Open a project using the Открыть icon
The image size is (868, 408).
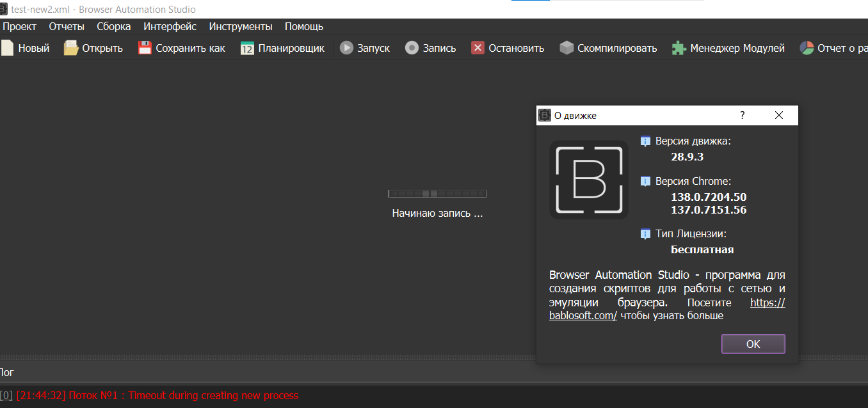[x=70, y=47]
